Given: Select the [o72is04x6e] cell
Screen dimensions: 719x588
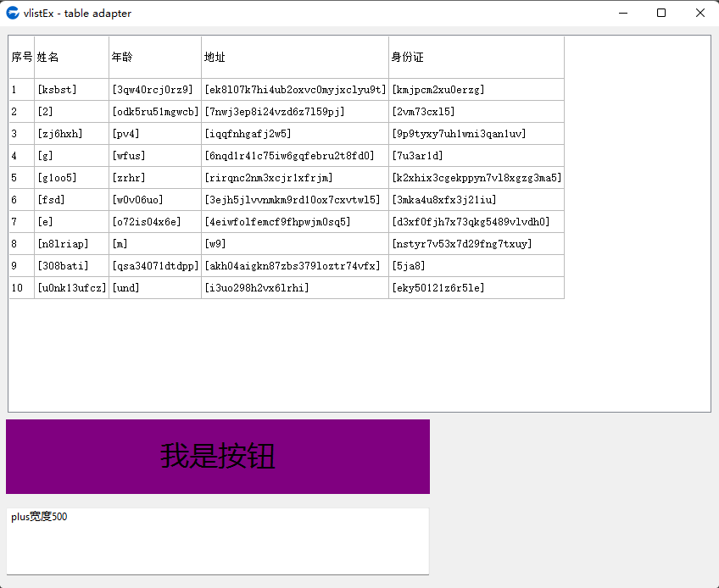Looking at the screenshot, I should (x=155, y=221).
